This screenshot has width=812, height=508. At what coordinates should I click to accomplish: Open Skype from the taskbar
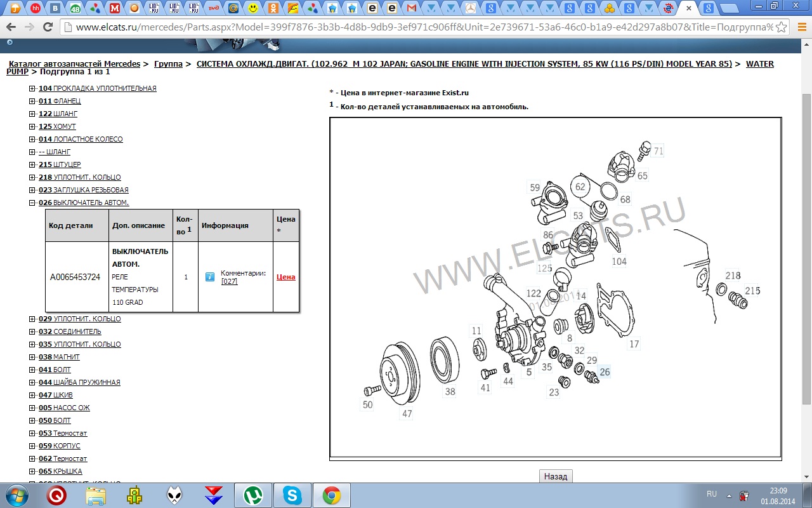[x=292, y=495]
